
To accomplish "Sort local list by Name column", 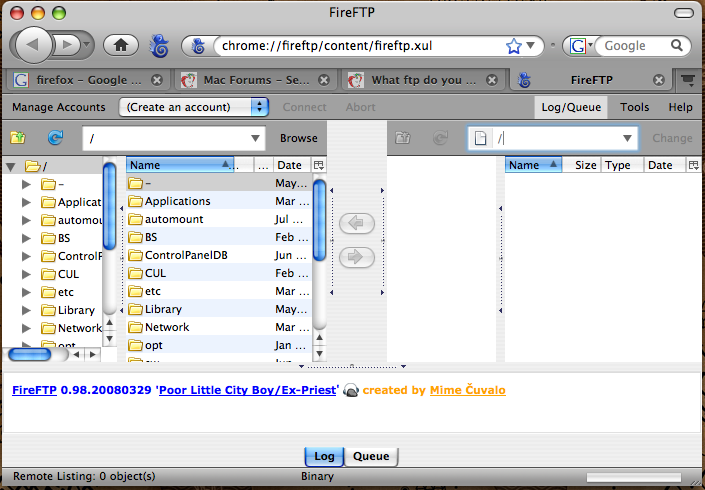I will tap(180, 165).
